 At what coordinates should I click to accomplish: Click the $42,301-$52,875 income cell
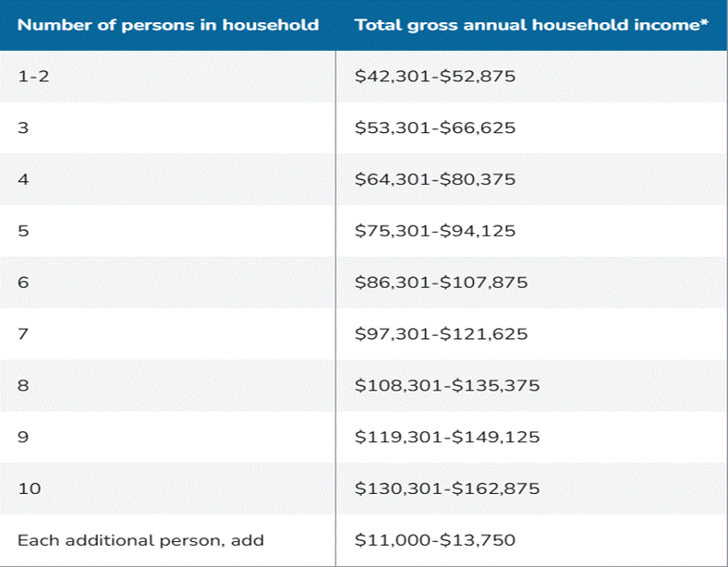[435, 76]
